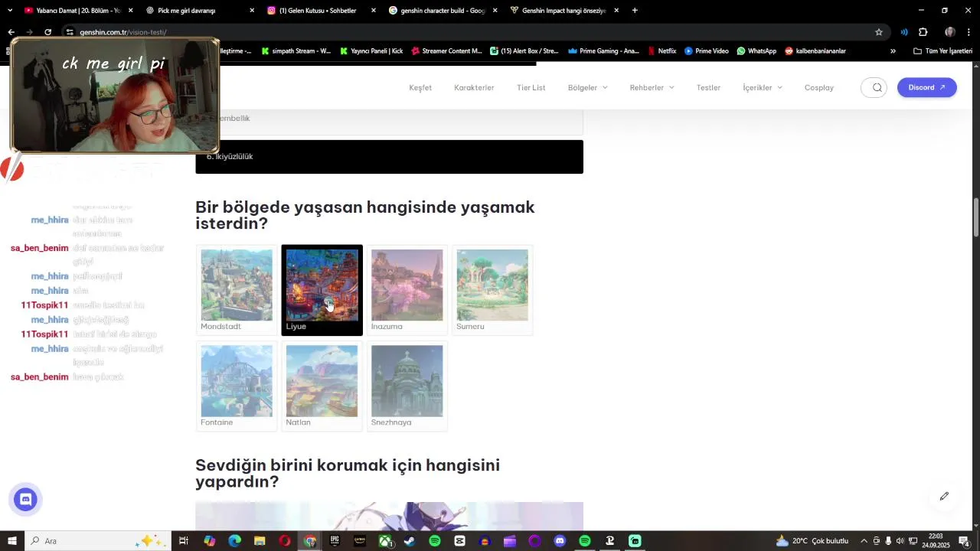This screenshot has height=551, width=980.
Task: Open 'Streamer Content M...' bookmark
Action: [x=446, y=51]
